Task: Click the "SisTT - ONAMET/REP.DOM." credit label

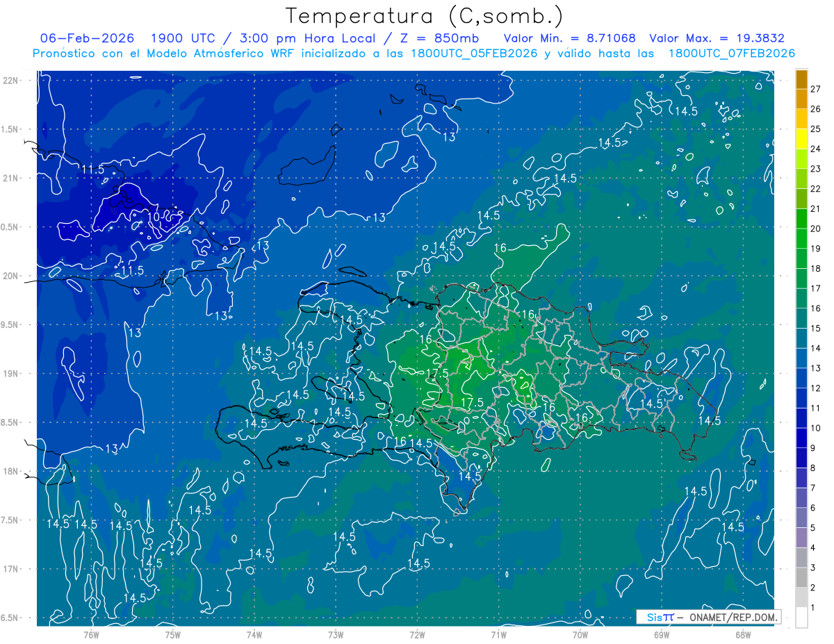Action: [x=709, y=617]
